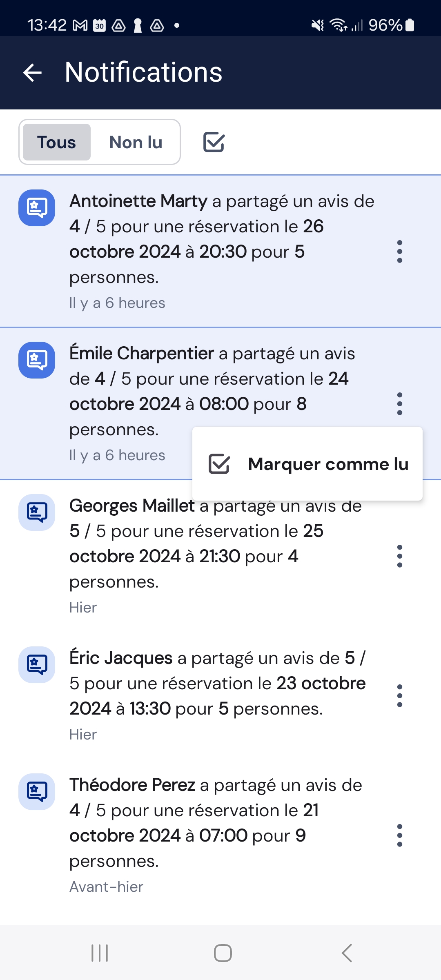Open Android recent apps button
The width and height of the screenshot is (441, 980).
(x=100, y=953)
